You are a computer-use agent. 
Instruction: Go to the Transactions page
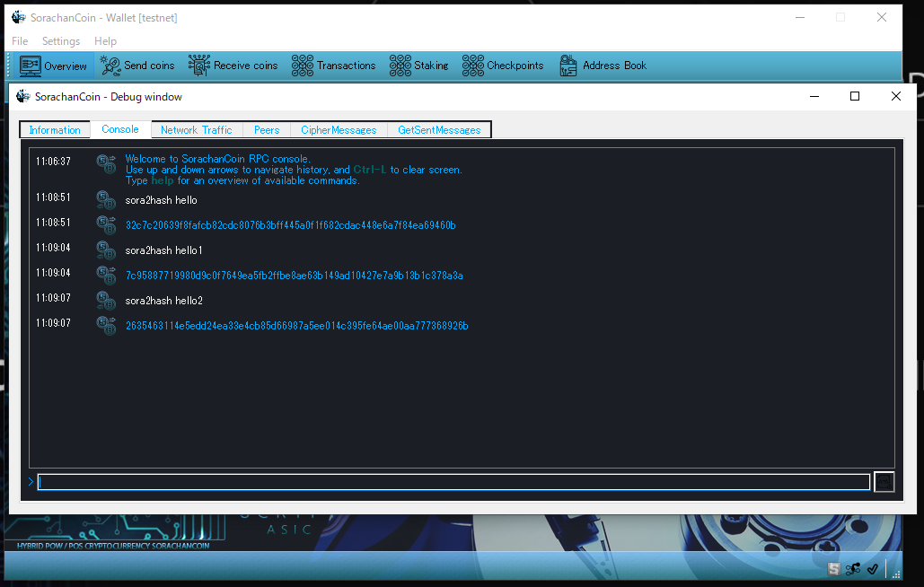334,66
